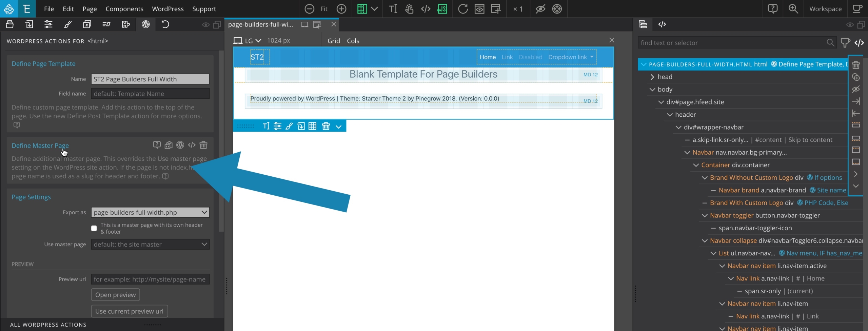Image resolution: width=868 pixels, height=331 pixels.
Task: Toggle the green JS enabled icon
Action: pyautogui.click(x=442, y=9)
